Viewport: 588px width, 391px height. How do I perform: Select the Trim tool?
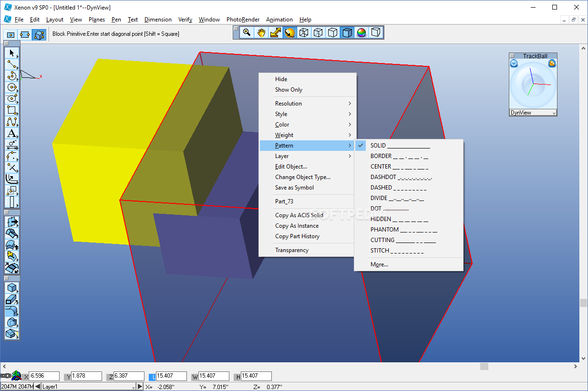tap(12, 168)
